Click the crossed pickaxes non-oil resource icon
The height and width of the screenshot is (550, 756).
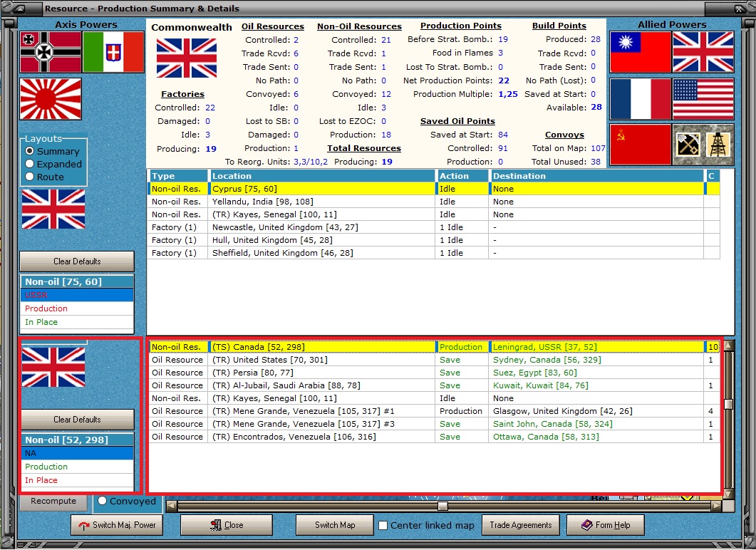click(x=688, y=144)
